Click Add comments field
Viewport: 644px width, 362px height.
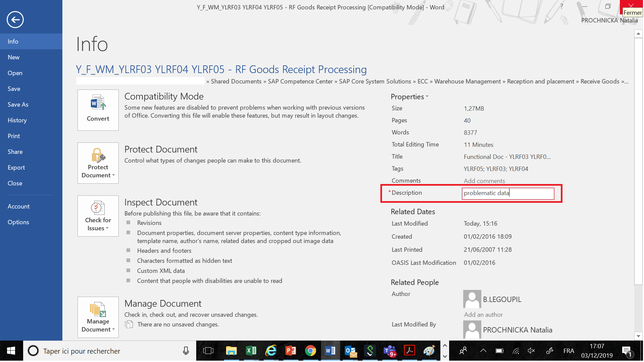point(484,181)
